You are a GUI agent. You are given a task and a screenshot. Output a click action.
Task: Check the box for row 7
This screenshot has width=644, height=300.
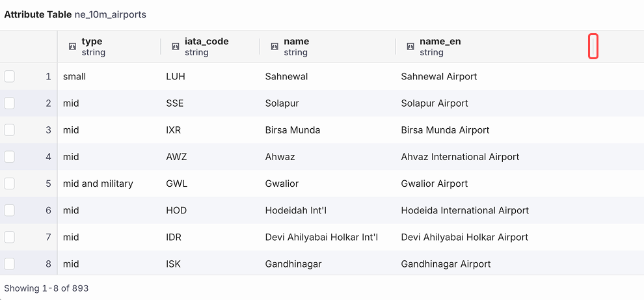tap(9, 237)
